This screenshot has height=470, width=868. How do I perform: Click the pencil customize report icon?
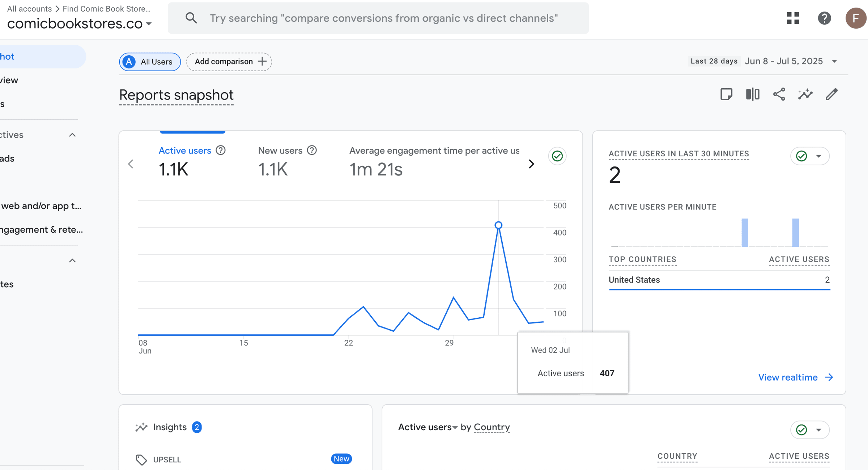click(831, 94)
